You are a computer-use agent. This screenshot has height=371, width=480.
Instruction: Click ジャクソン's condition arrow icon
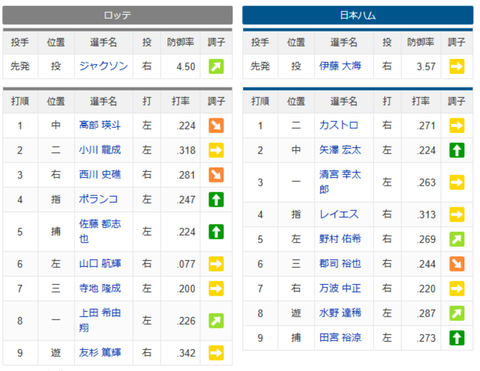point(216,66)
